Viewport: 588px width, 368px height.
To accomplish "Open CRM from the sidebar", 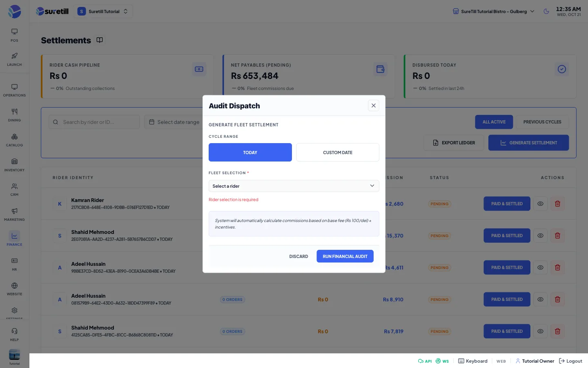I will point(14,190).
